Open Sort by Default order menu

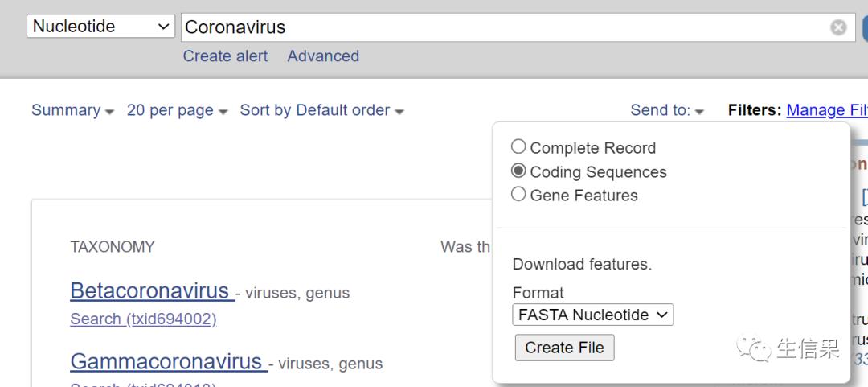321,110
